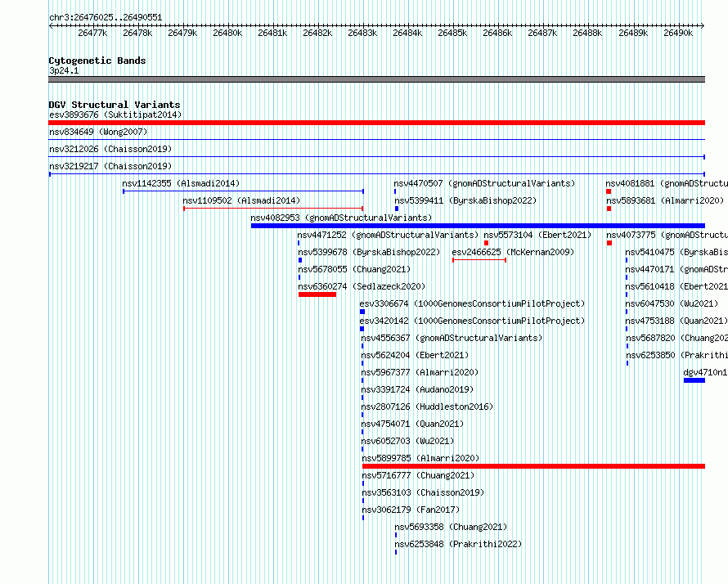
Task: Click the 26490k ruler position
Action: pyautogui.click(x=678, y=33)
